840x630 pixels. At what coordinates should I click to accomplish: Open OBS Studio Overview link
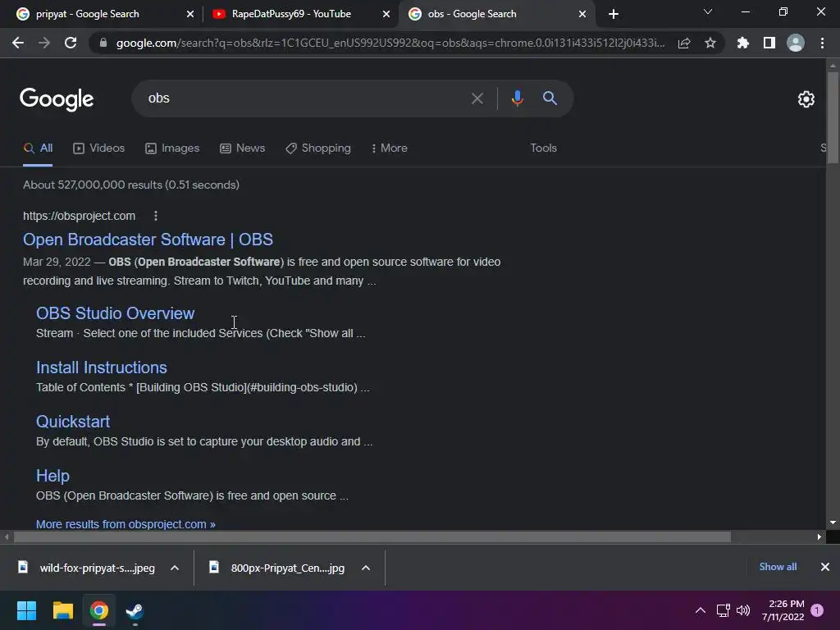tap(115, 313)
